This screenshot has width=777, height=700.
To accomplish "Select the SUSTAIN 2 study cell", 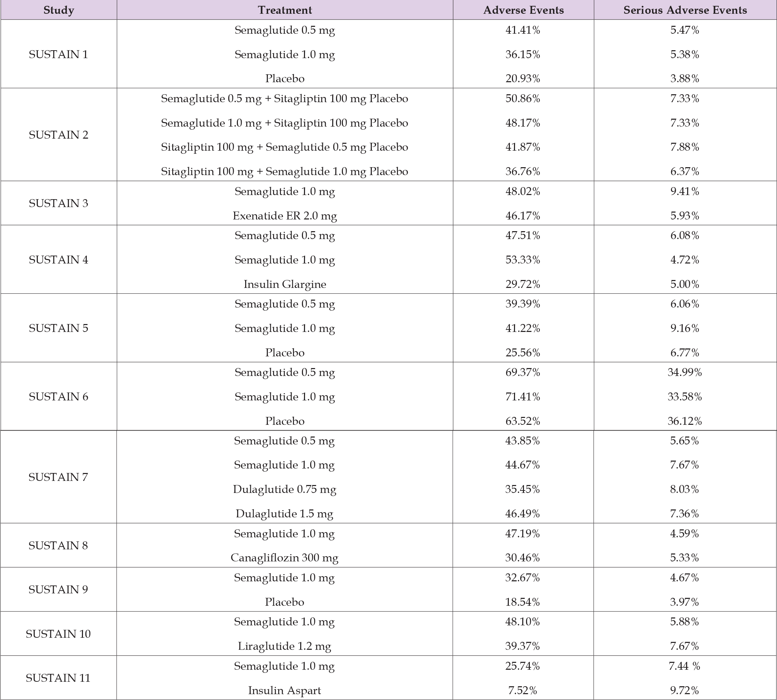I will pos(59,134).
